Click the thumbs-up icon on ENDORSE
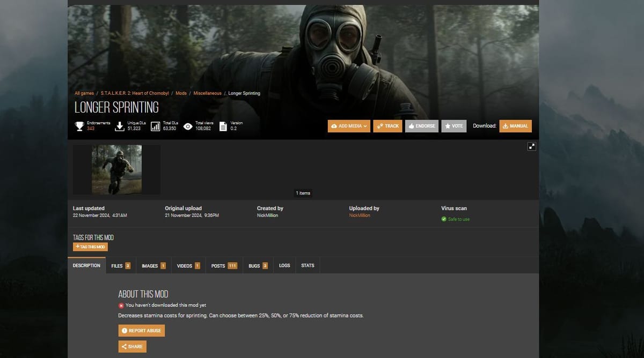The height and width of the screenshot is (358, 644). [x=411, y=126]
